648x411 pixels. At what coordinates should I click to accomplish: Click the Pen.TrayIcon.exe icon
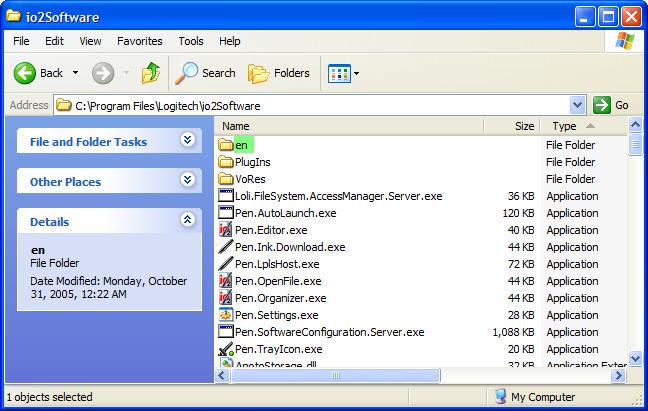coord(226,349)
